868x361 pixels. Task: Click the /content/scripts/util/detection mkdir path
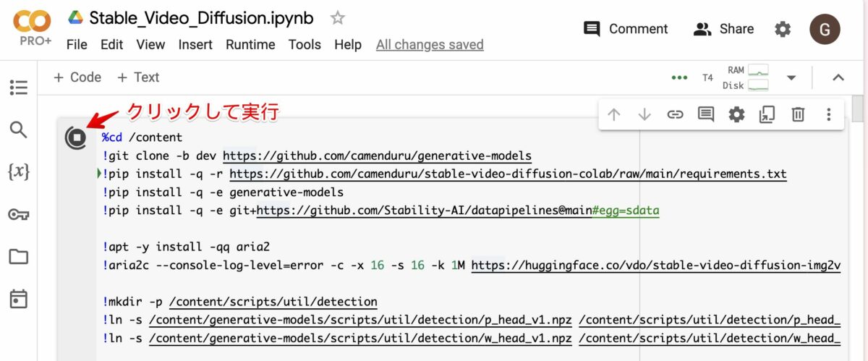[x=273, y=302]
